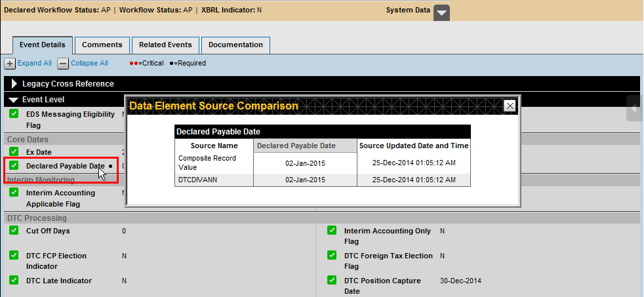Click the Declared Payable Date column header

click(305, 146)
